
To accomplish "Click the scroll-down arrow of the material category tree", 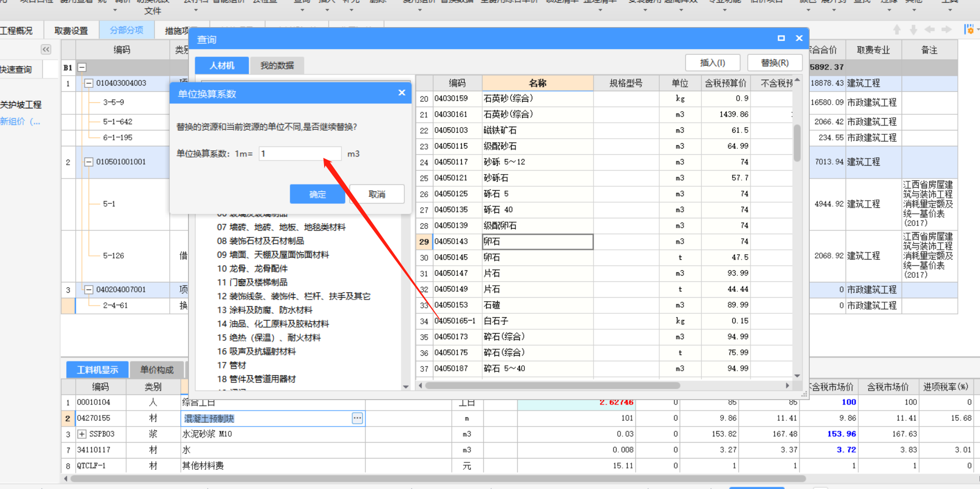I will coord(406,387).
